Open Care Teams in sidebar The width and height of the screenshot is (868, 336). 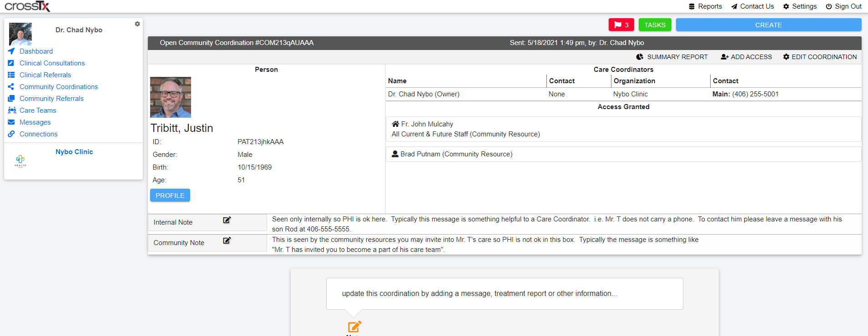(38, 110)
